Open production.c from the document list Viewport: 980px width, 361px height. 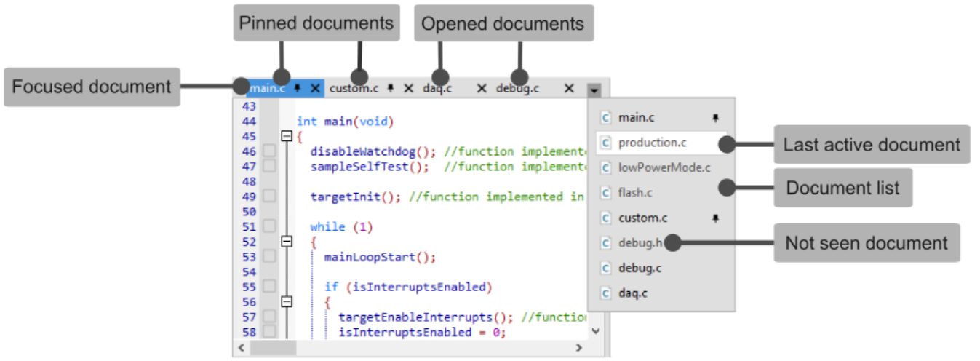652,143
